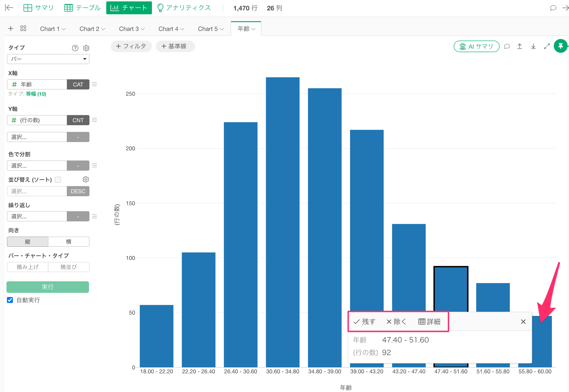
Task: Open the 色で分割 column selector
Action: (37, 166)
